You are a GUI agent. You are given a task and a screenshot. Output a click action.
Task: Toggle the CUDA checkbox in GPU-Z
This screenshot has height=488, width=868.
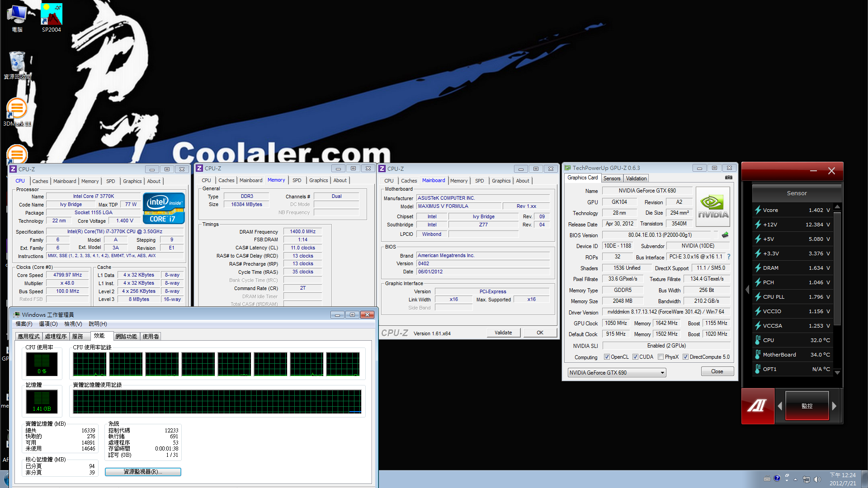(x=636, y=357)
